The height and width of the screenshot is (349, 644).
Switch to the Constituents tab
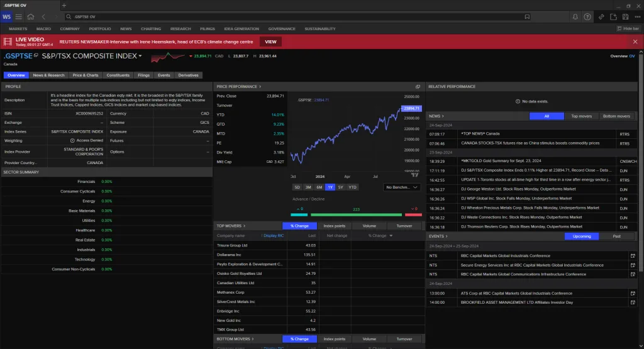[x=118, y=75]
